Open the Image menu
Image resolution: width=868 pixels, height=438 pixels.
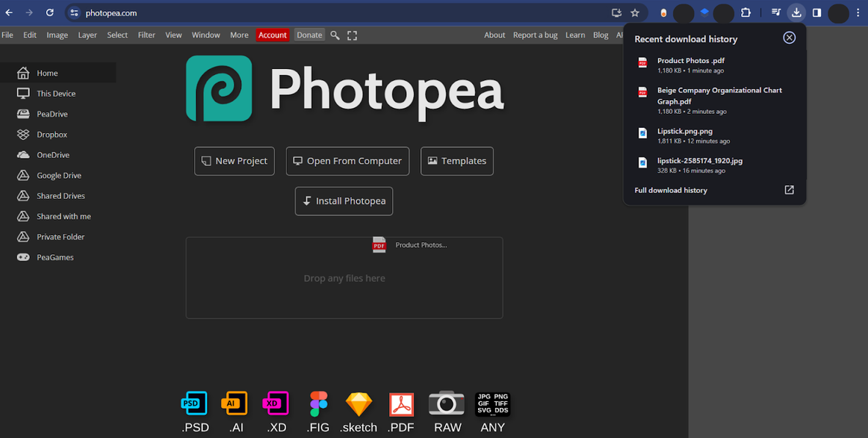tap(57, 35)
